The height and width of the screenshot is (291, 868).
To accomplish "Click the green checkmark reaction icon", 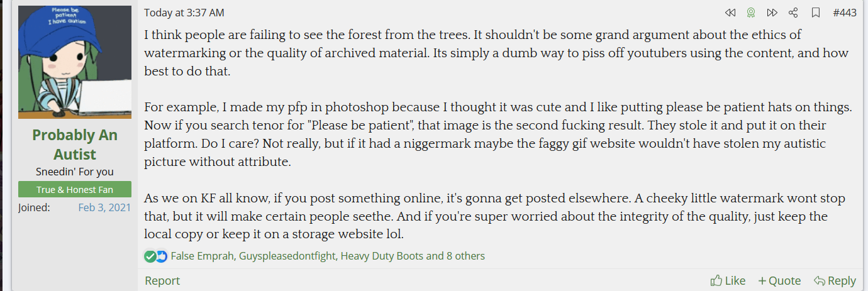I will click(150, 256).
